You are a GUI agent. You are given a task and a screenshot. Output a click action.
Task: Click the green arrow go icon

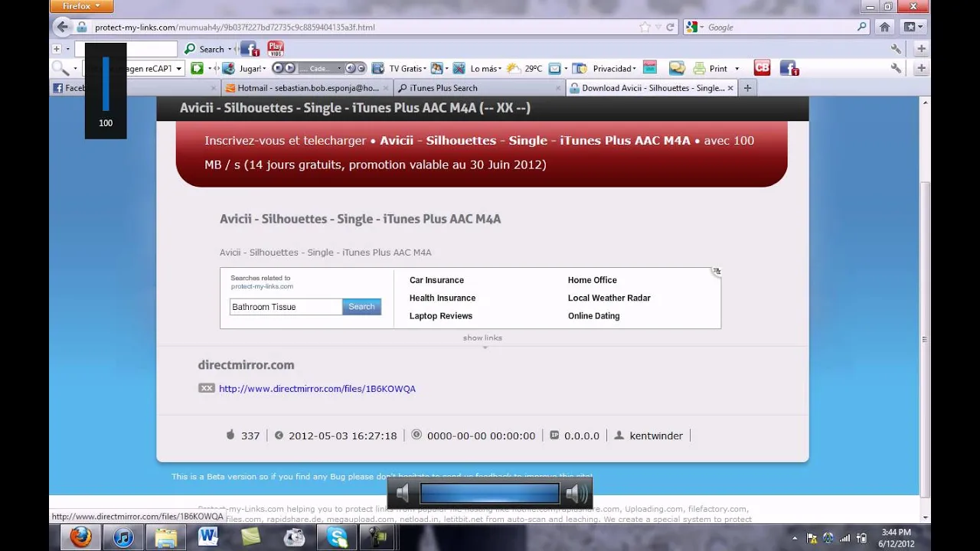[197, 68]
